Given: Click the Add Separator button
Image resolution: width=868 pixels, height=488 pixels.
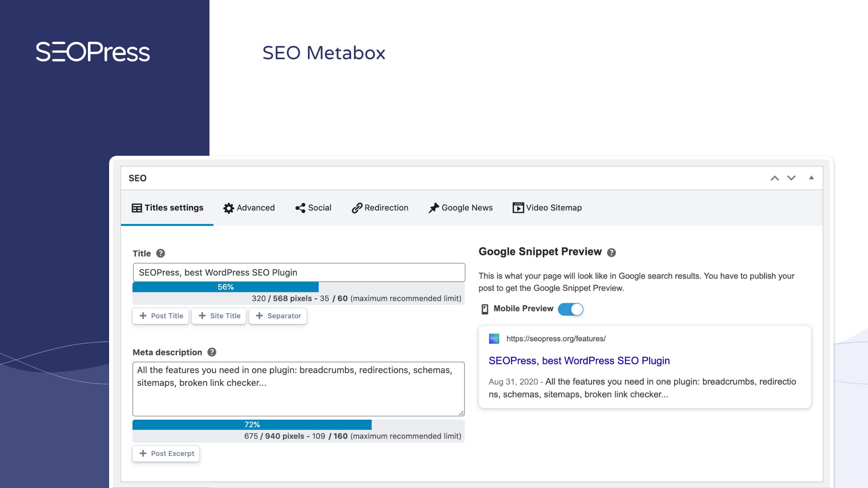Looking at the screenshot, I should (278, 316).
